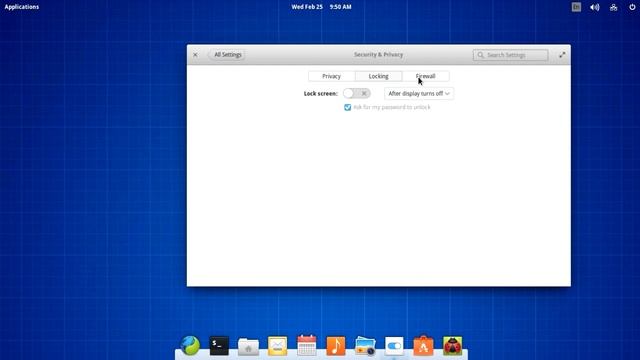Launch the Music player from the dock
This screenshot has height=360, width=640.
[x=336, y=346]
